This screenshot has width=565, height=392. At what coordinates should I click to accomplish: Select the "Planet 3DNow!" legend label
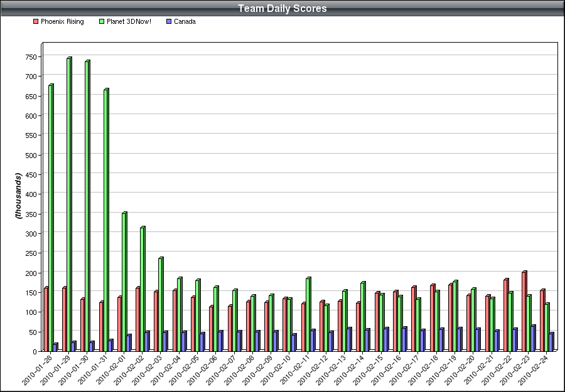click(x=129, y=21)
